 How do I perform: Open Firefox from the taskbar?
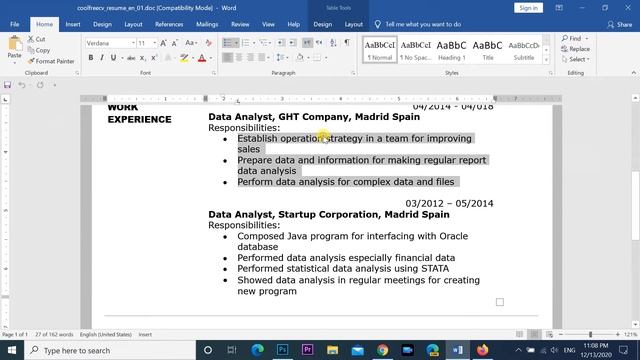coord(482,350)
